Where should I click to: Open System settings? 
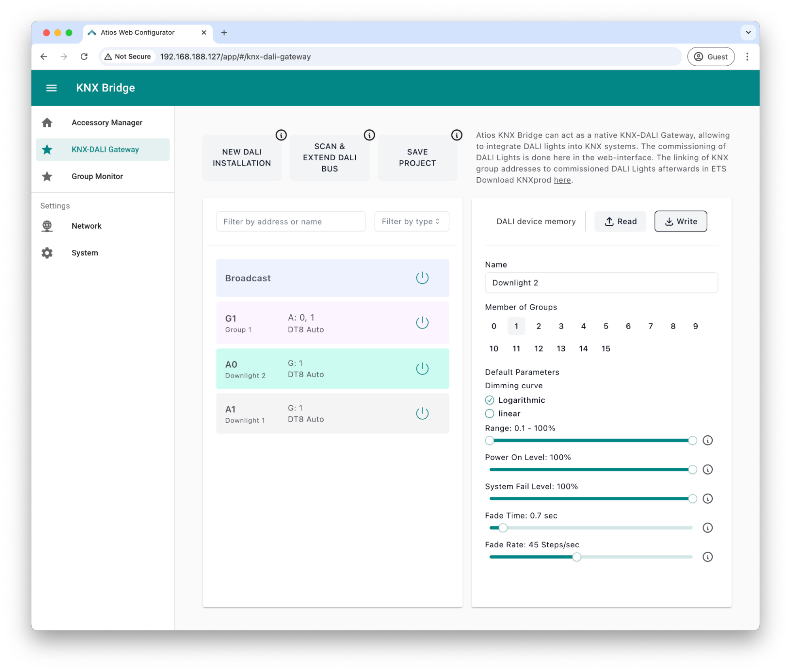(102, 253)
